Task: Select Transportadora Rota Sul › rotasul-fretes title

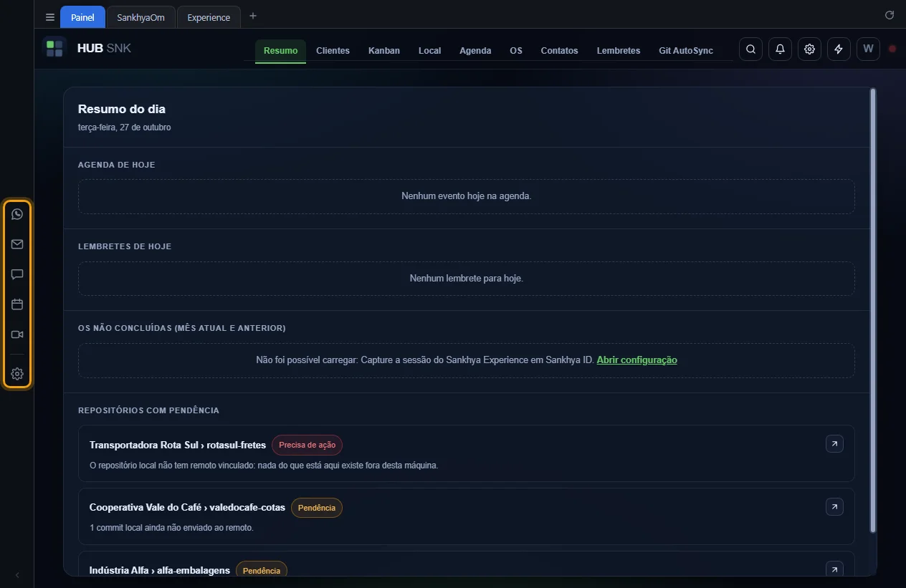Action: 178,445
